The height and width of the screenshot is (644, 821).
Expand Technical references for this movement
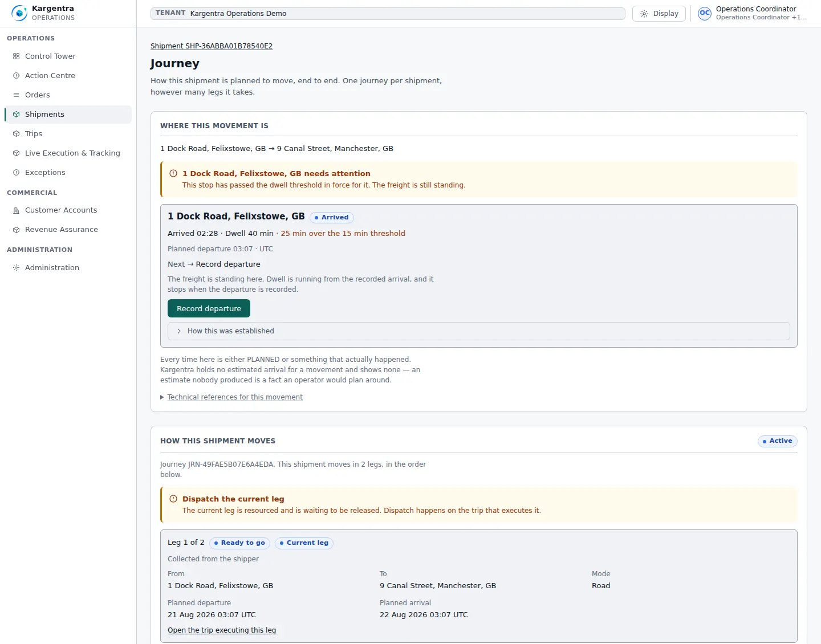click(x=235, y=397)
